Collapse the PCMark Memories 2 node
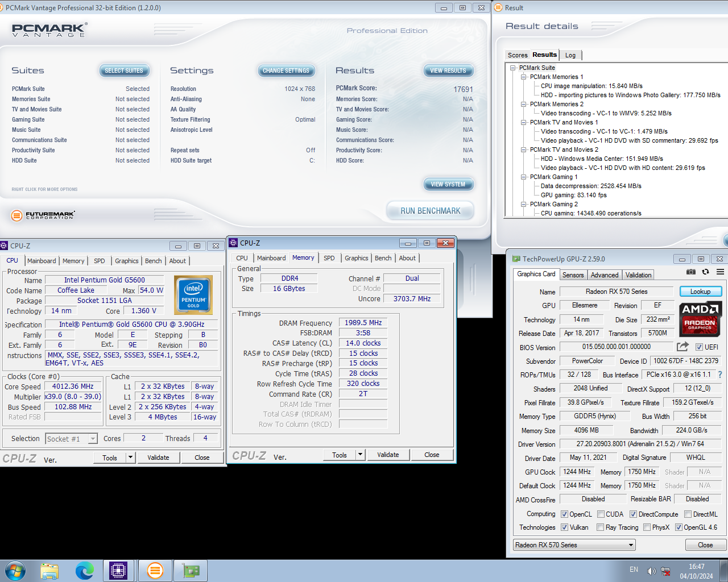The width and height of the screenshot is (728, 582). point(524,104)
